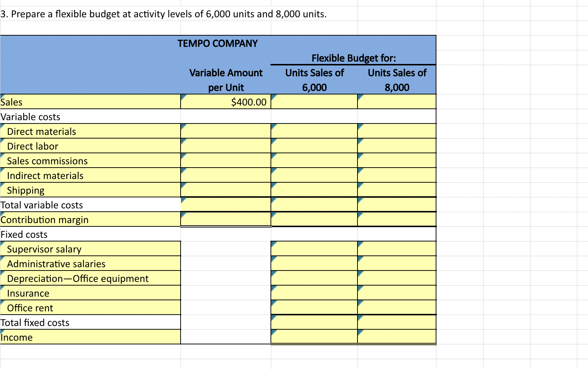This screenshot has height=369, width=588.
Task: Select Shipping cell for 6,000 units
Action: point(314,190)
